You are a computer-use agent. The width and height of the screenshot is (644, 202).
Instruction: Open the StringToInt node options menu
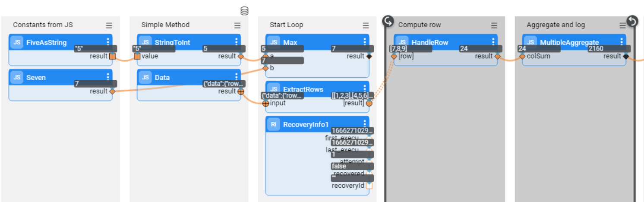(x=236, y=41)
